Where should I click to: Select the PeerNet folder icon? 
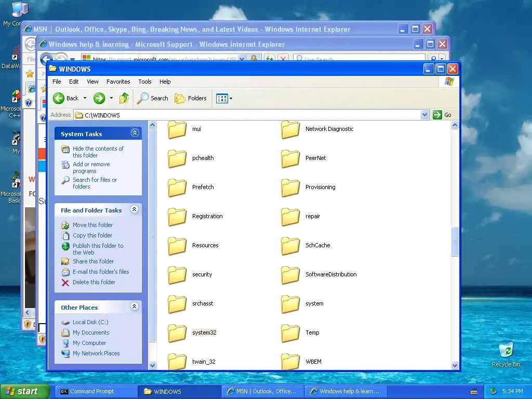coord(290,158)
